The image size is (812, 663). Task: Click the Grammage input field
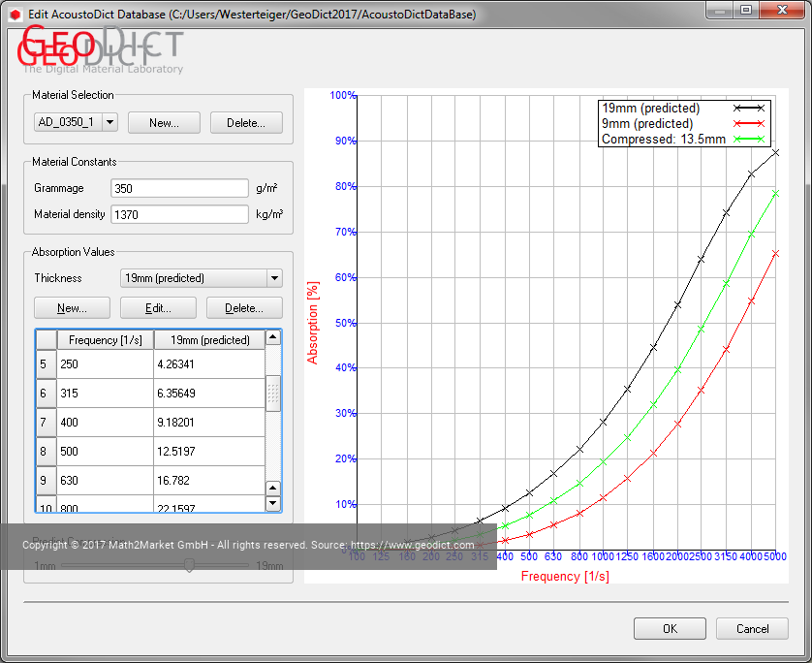tap(180, 188)
